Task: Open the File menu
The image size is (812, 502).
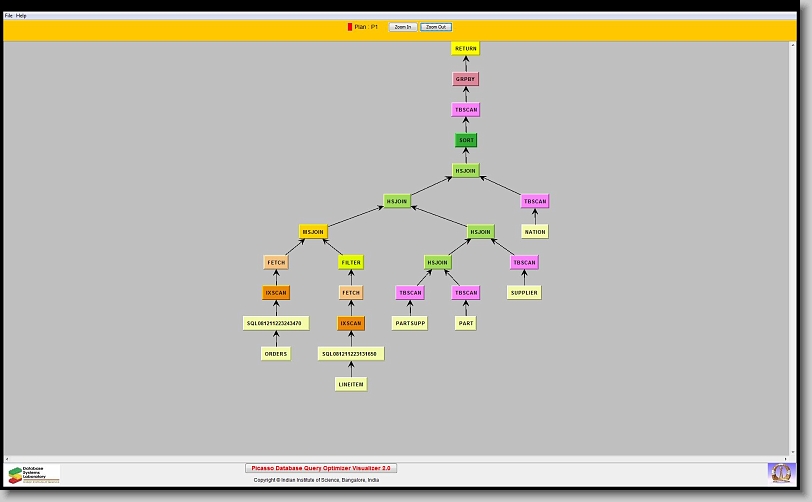Action: (9, 16)
